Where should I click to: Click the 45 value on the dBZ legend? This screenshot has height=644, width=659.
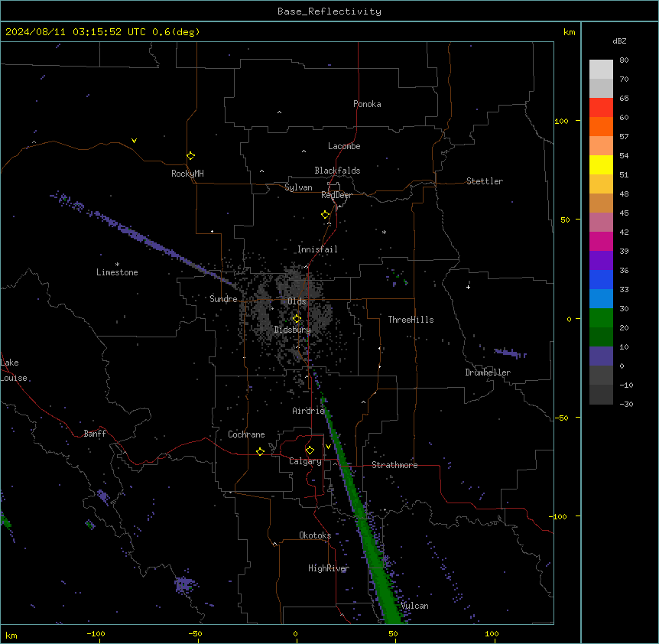624,213
